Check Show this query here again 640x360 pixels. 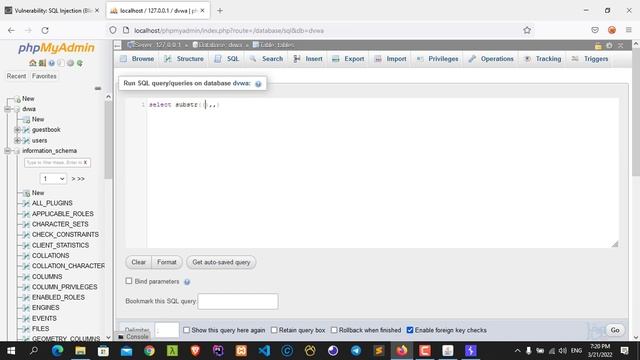click(187, 330)
